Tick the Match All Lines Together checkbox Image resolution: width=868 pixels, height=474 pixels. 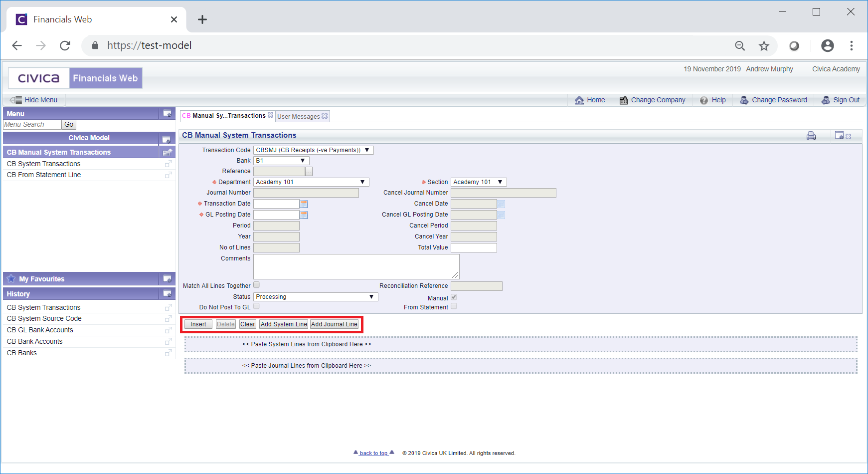pos(256,285)
